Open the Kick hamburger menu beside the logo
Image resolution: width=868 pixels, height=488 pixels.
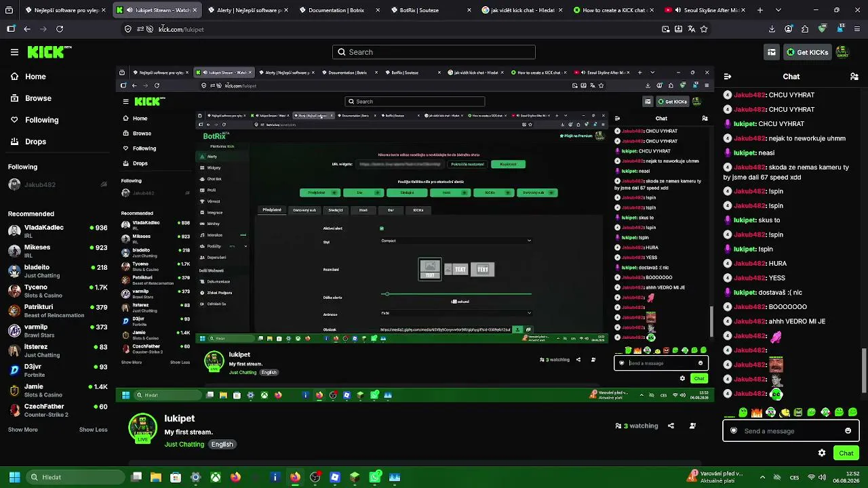(x=14, y=52)
